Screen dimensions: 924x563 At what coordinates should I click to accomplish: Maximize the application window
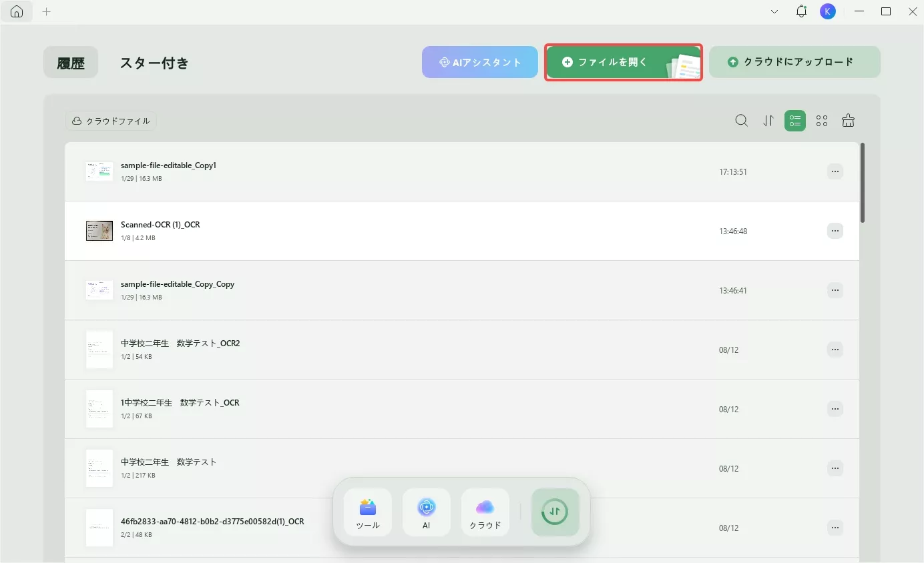(886, 11)
